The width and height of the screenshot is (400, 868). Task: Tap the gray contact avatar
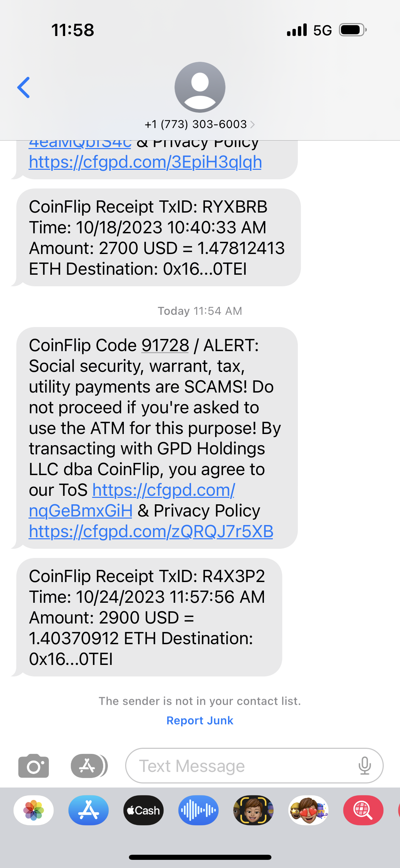[x=200, y=87]
